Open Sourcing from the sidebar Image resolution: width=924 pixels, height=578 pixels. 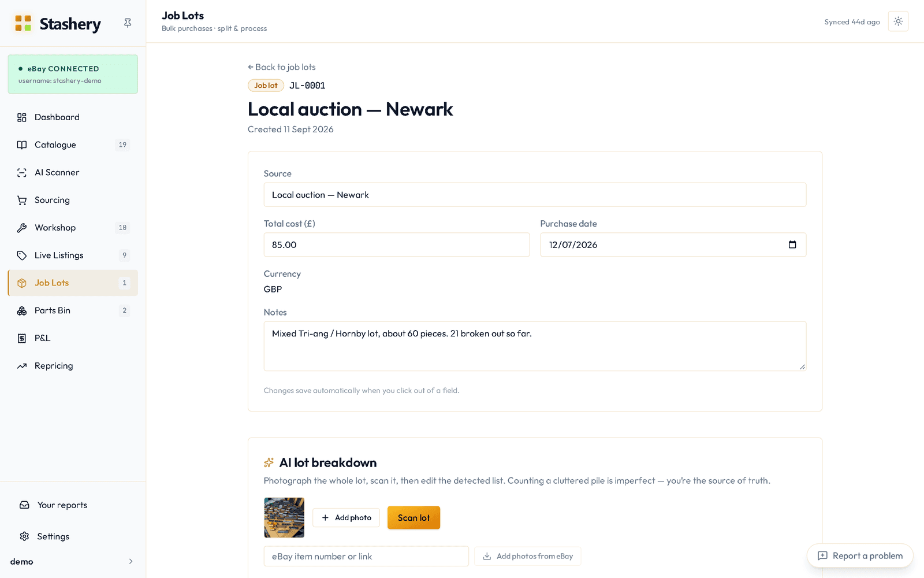[x=73, y=200]
